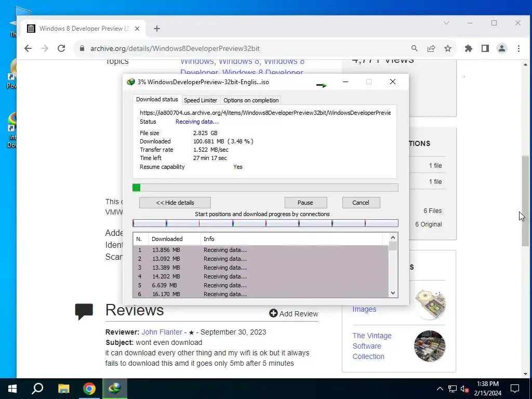Click the page scrollbar thumb in Chrome
Viewport: 532px width, 399px height.
[x=525, y=201]
